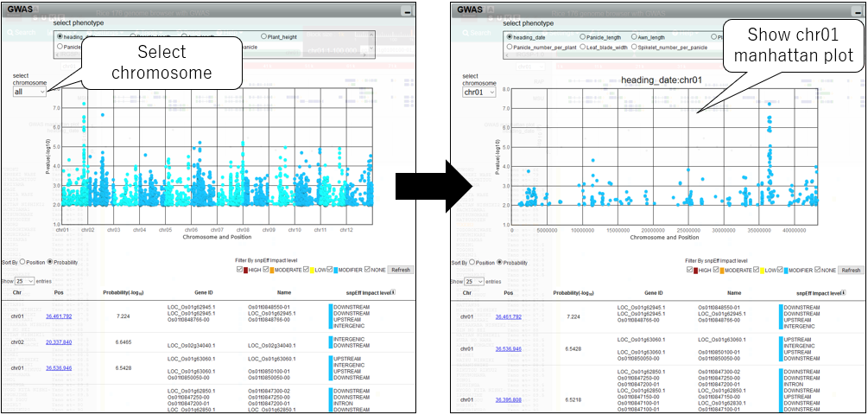Viewport: 868px width, 415px height.
Task: Click gene ID LOC_Os02g34040.1 in Gene ID column
Action: point(189,346)
